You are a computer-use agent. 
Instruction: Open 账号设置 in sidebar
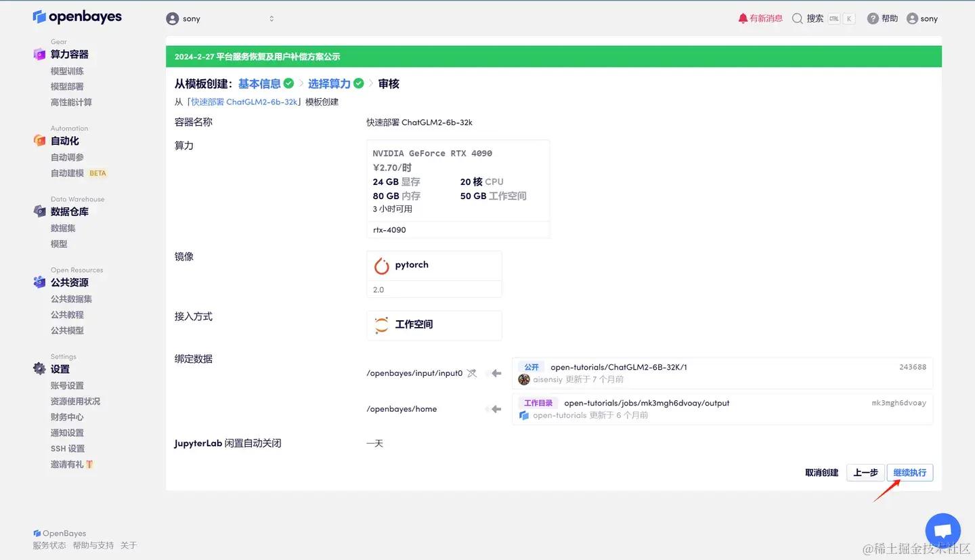pyautogui.click(x=67, y=385)
